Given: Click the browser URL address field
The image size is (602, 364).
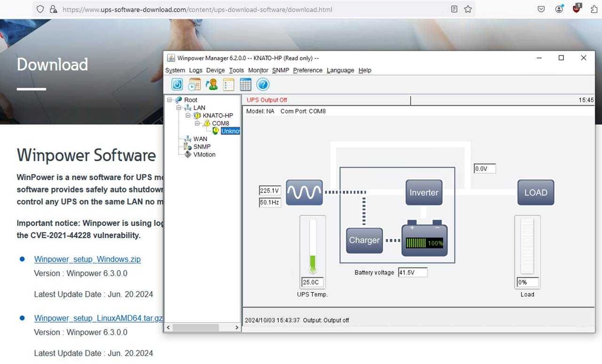Looking at the screenshot, I should coord(254,9).
